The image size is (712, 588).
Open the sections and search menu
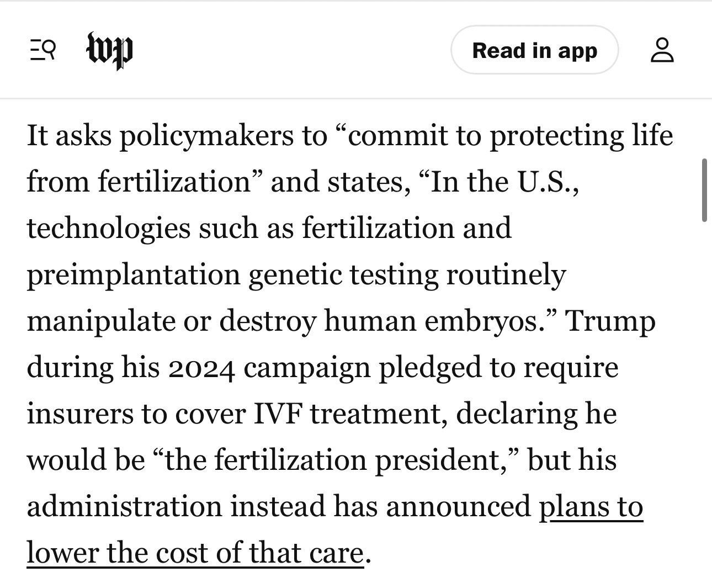pos(42,50)
